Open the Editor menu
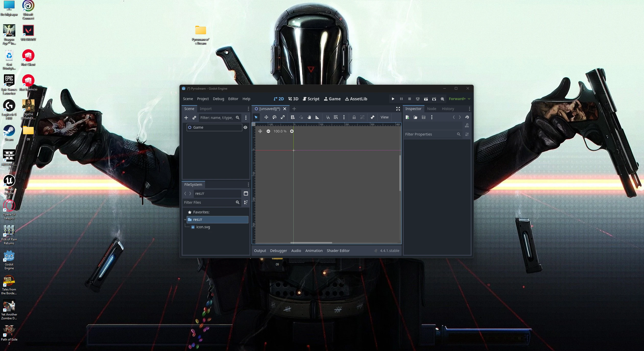This screenshot has height=351, width=644. pyautogui.click(x=233, y=99)
